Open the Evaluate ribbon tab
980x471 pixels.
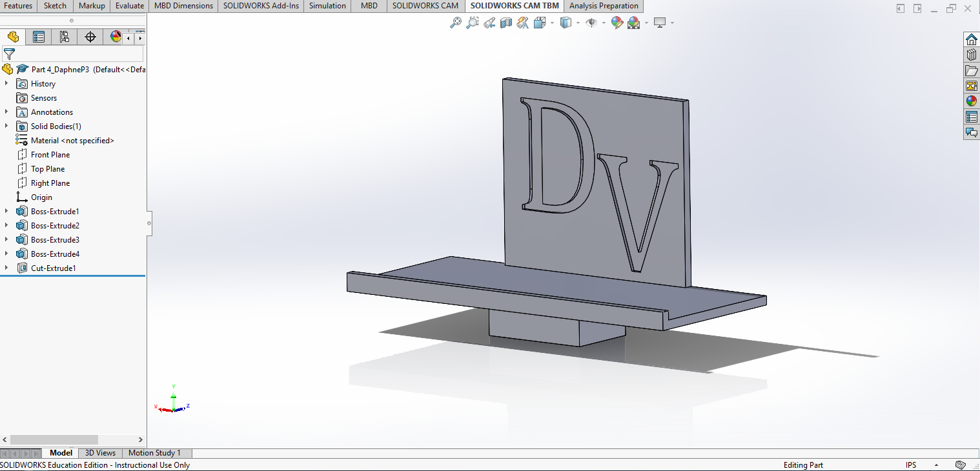click(130, 6)
